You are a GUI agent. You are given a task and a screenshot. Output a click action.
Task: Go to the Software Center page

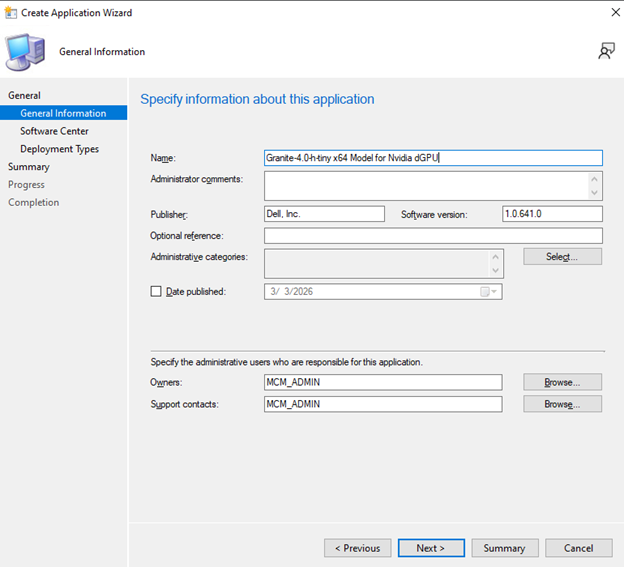point(55,131)
